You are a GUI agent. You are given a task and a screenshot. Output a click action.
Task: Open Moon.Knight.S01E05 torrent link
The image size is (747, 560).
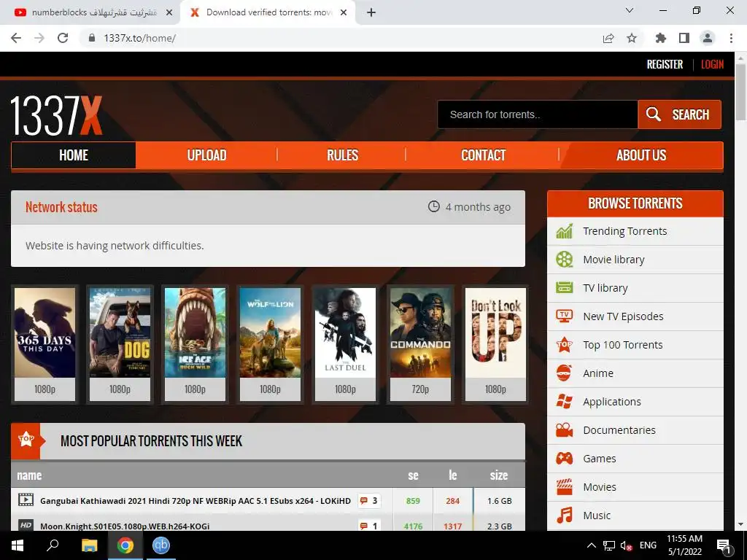[x=125, y=526]
